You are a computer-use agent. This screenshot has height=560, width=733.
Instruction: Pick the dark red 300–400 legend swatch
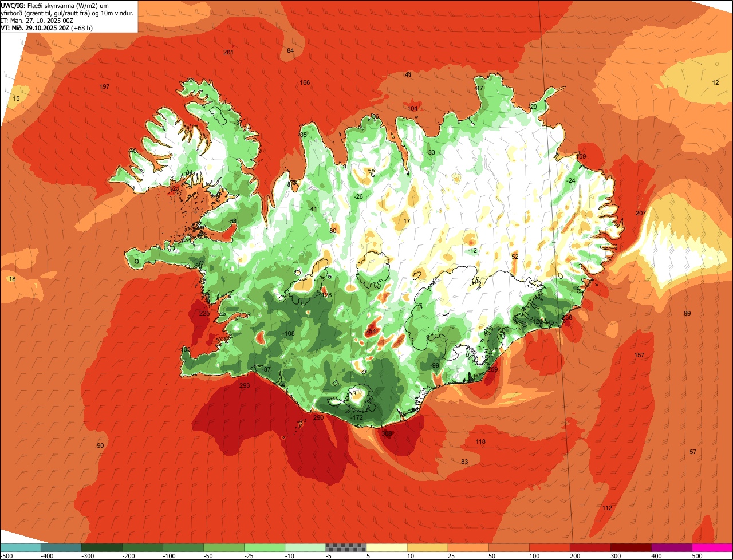631,547
